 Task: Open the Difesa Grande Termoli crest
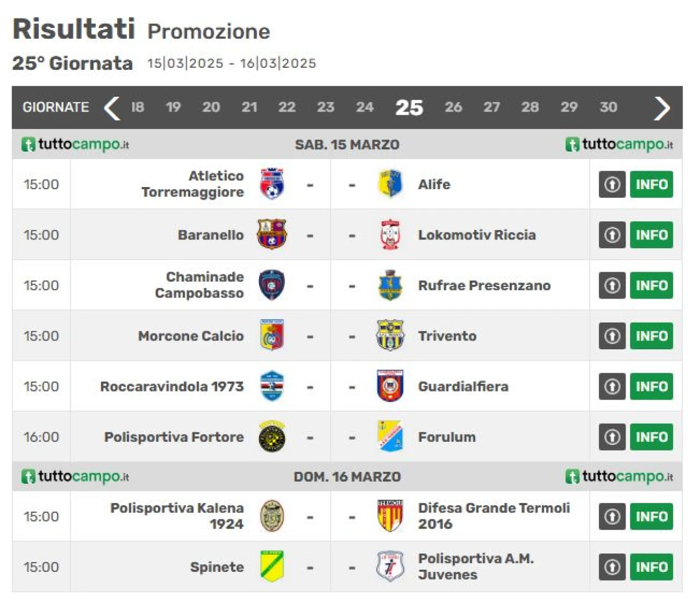(x=390, y=516)
